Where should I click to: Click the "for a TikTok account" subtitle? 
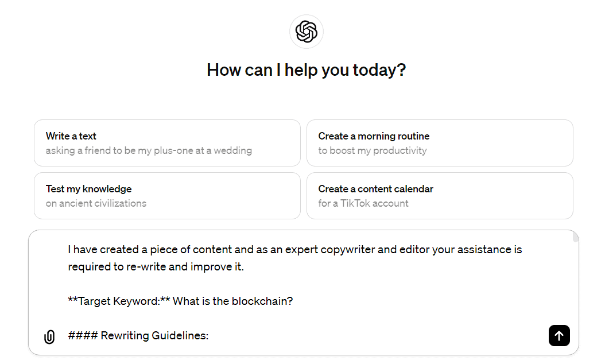[x=363, y=203]
